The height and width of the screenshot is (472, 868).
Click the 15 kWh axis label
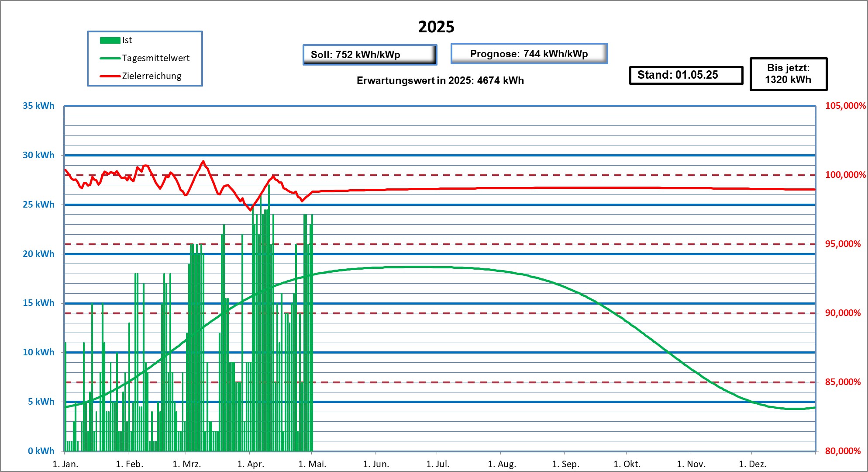38,303
